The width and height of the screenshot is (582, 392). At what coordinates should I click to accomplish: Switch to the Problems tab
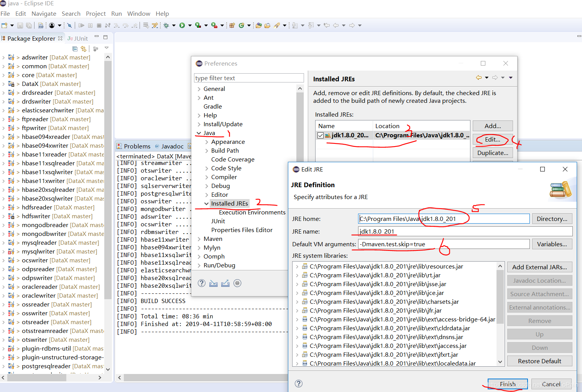pyautogui.click(x=134, y=146)
